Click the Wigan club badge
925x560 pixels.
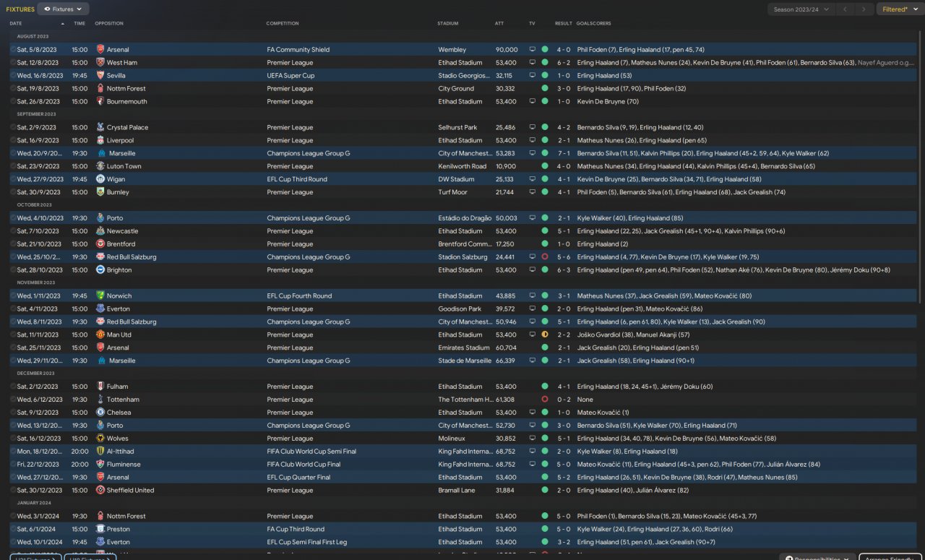coord(100,180)
